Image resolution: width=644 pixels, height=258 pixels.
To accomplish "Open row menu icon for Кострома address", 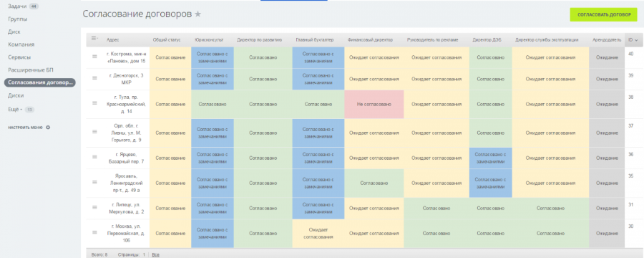I will [x=94, y=57].
